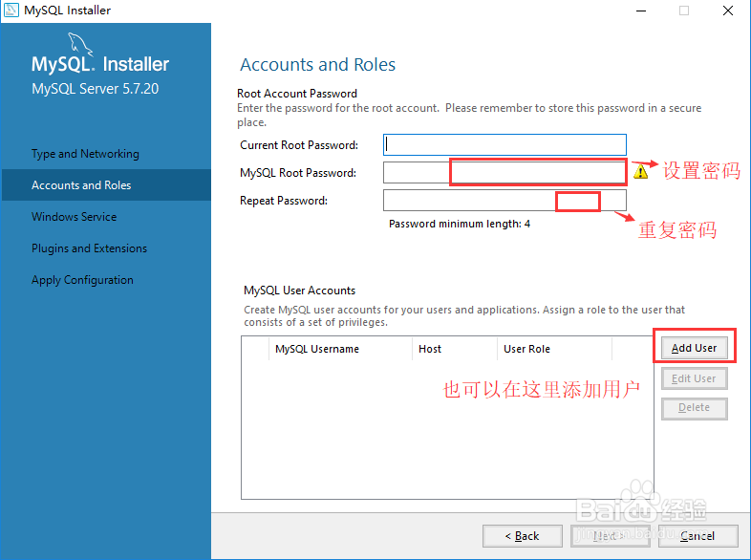
Task: Click the Current Root Password field
Action: [x=504, y=144]
